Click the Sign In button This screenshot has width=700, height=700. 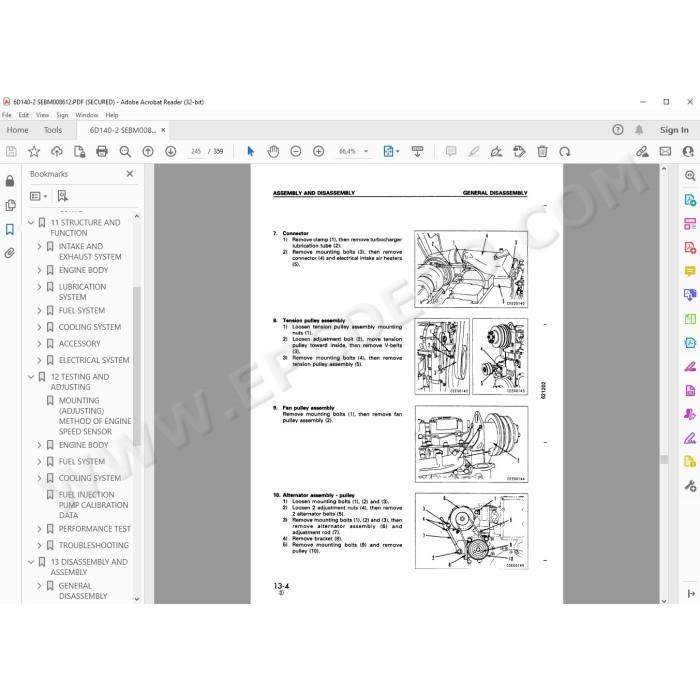(674, 130)
